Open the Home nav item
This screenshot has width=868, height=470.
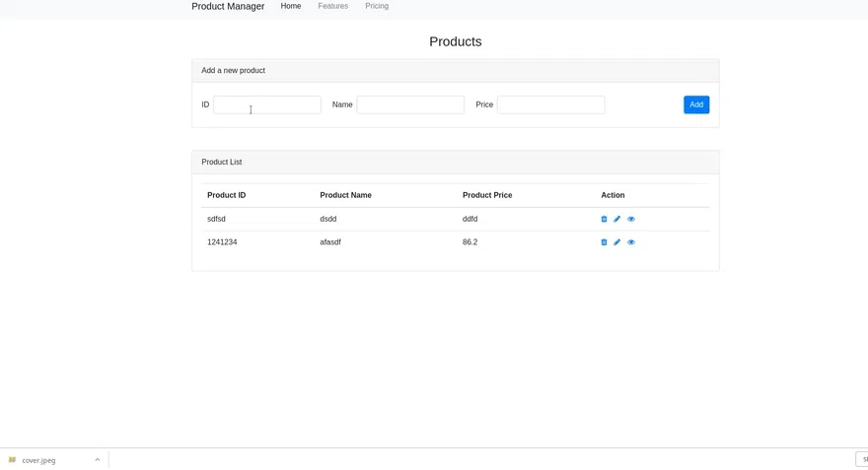pyautogui.click(x=291, y=6)
